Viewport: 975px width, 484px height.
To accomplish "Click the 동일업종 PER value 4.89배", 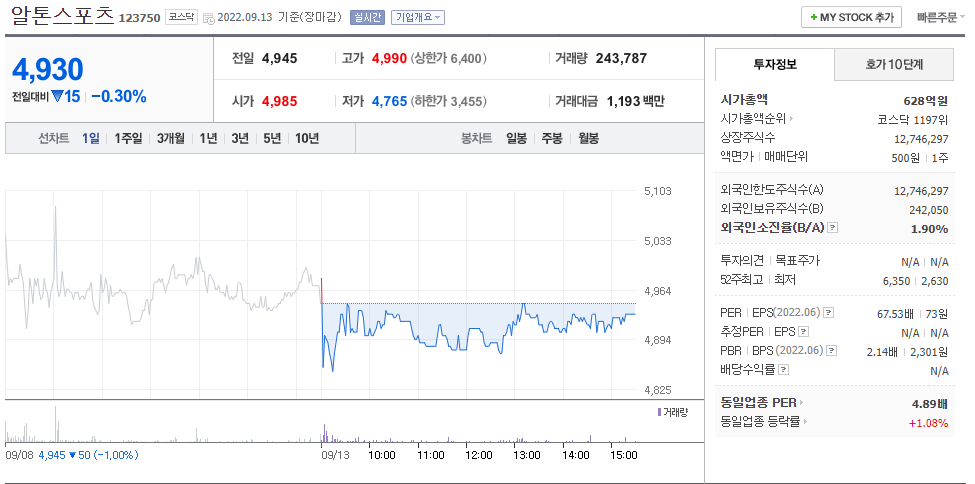I will [x=930, y=404].
